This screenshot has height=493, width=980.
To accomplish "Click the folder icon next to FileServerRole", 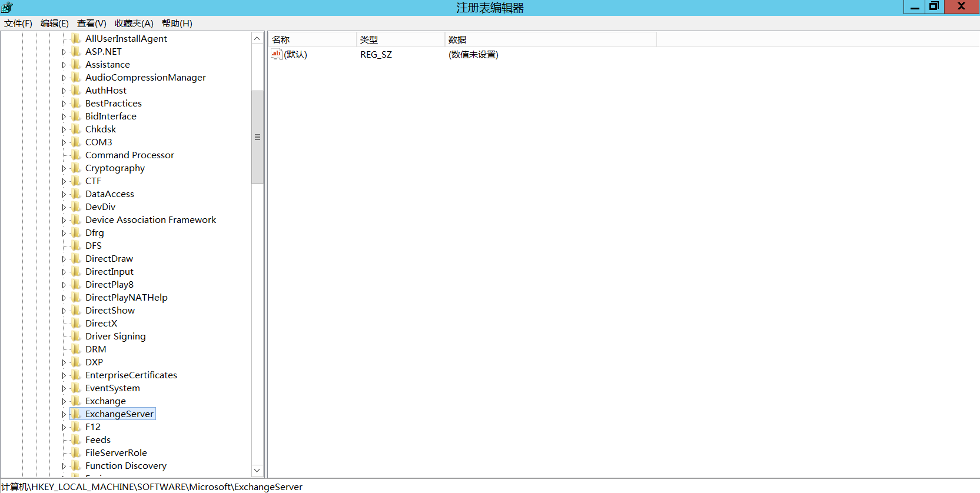I will 77,453.
